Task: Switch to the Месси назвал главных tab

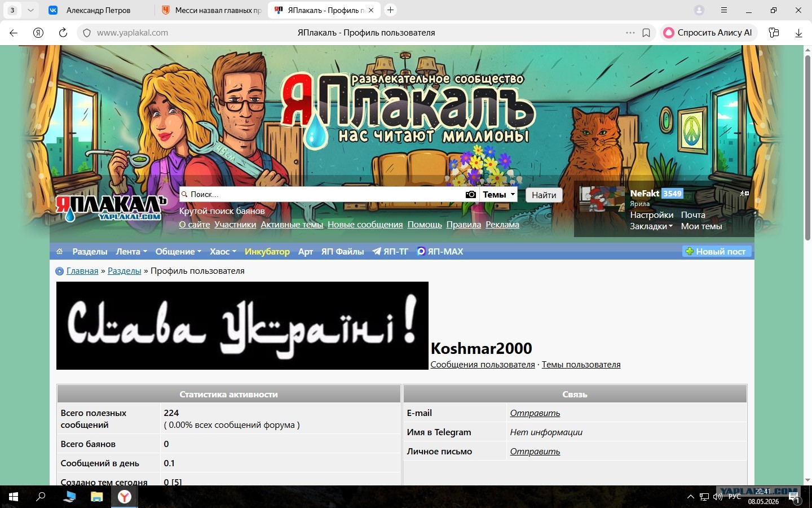Action: pos(211,10)
